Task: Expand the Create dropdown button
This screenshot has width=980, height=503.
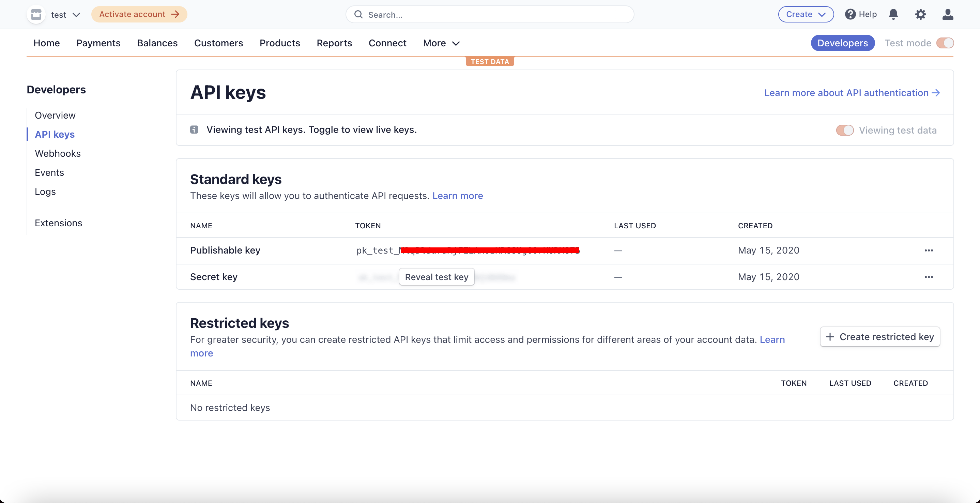Action: point(806,14)
